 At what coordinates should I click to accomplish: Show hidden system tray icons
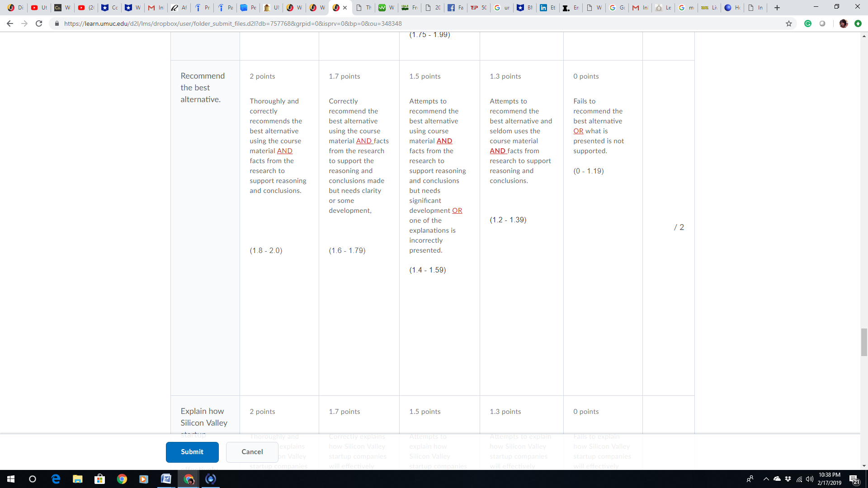tap(766, 479)
